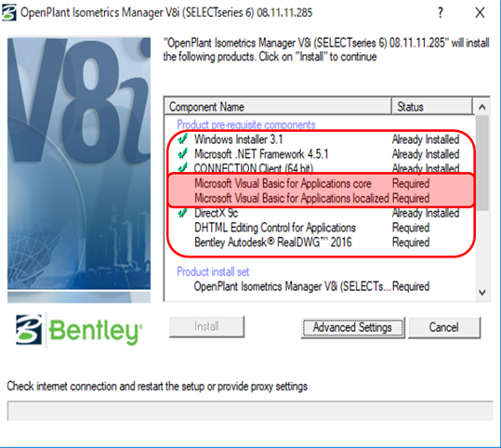Click the scroll up arrow in component list

pos(482,107)
